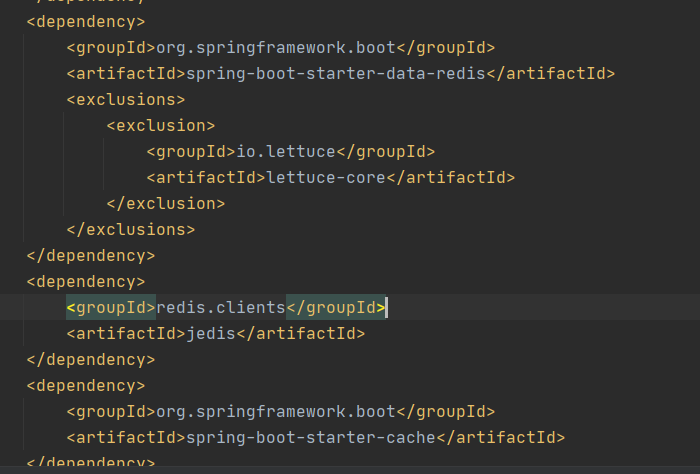Click the 'redis.clients' group value
Image resolution: width=700 pixels, height=474 pixels.
221,308
